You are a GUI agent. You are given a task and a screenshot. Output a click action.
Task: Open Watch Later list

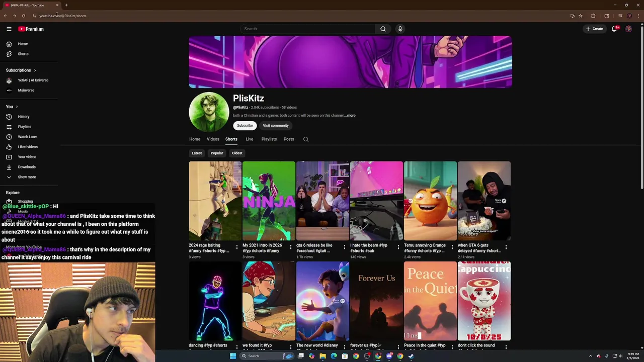[x=27, y=137]
